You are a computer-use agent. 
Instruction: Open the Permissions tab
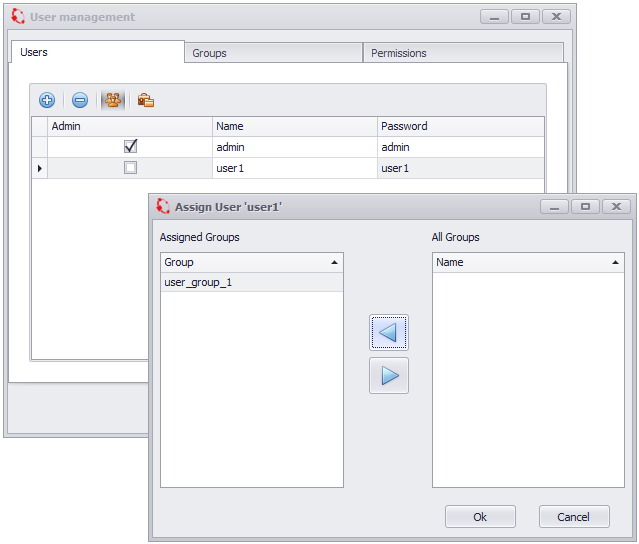[x=462, y=53]
